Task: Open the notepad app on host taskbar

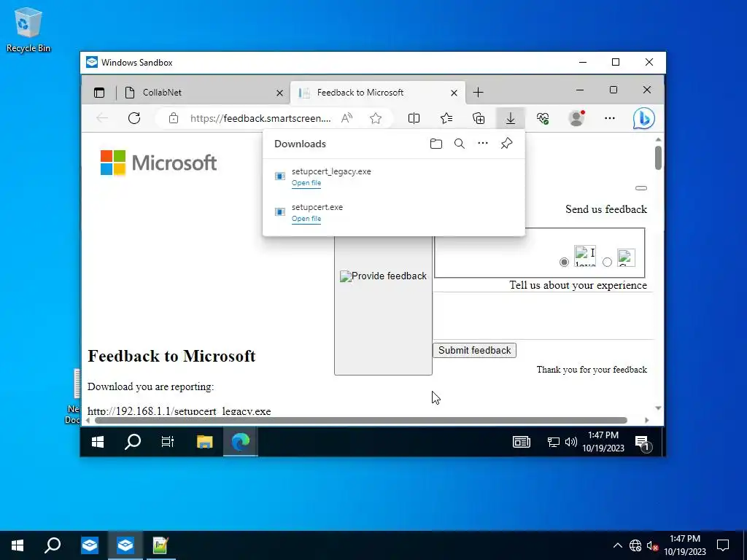Action: [x=160, y=545]
